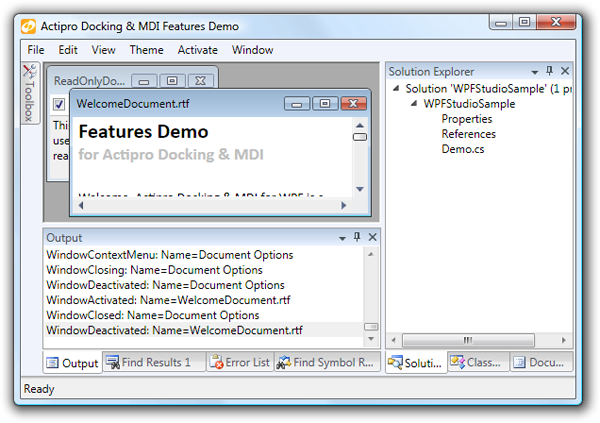Image resolution: width=600 pixels, height=423 pixels.
Task: Click Solution Explorer horizontal scrollbar thumb
Action: click(x=468, y=340)
